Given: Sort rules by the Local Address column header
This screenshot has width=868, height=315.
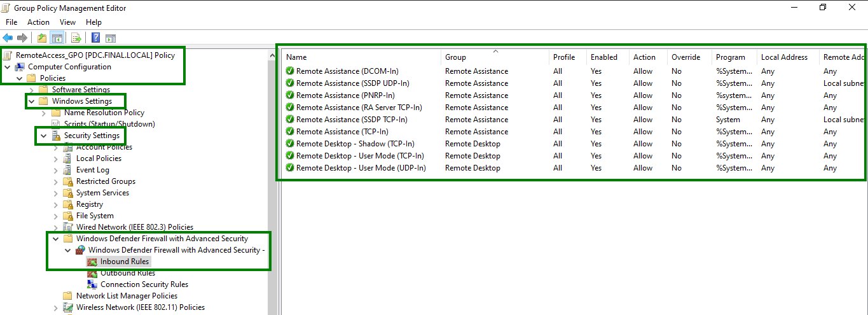Looking at the screenshot, I should 788,57.
